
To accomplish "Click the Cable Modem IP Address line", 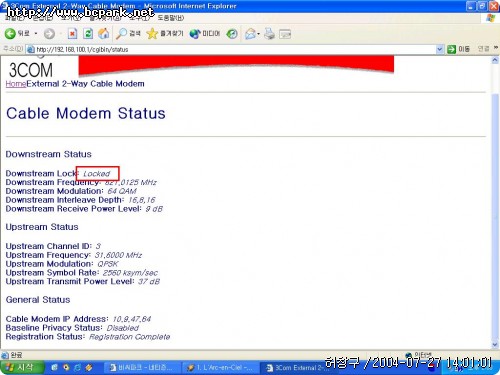I will 78,319.
